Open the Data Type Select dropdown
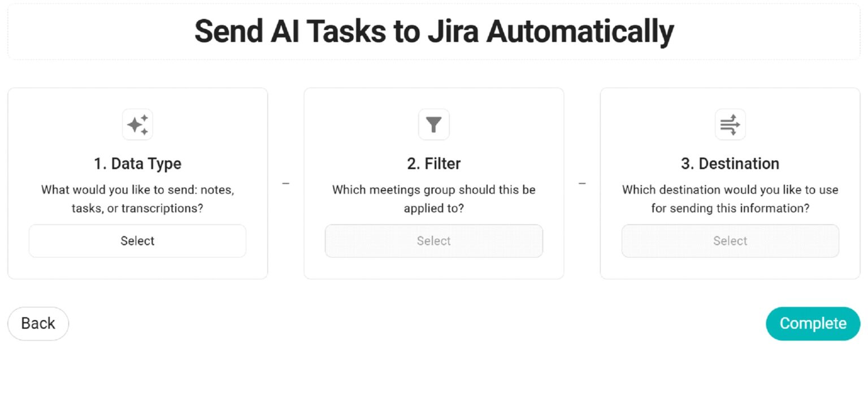 (x=137, y=240)
